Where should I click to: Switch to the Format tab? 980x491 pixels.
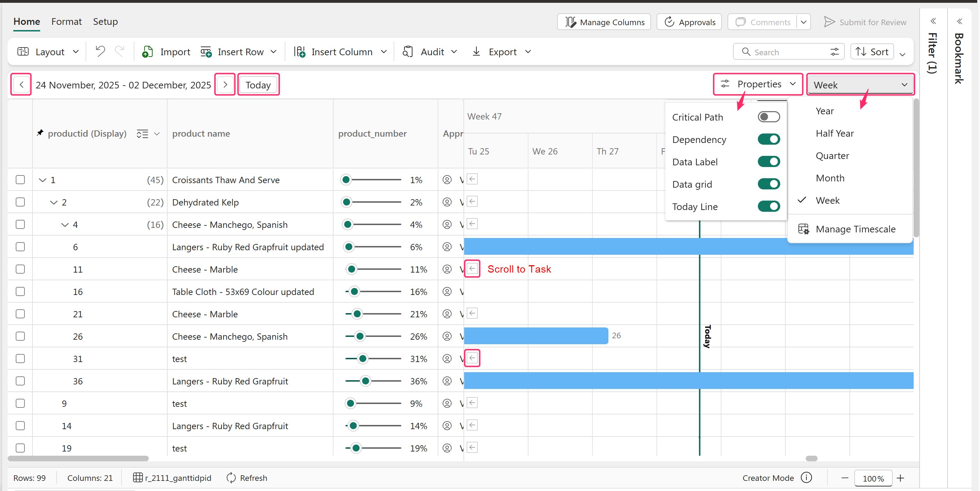[66, 22]
